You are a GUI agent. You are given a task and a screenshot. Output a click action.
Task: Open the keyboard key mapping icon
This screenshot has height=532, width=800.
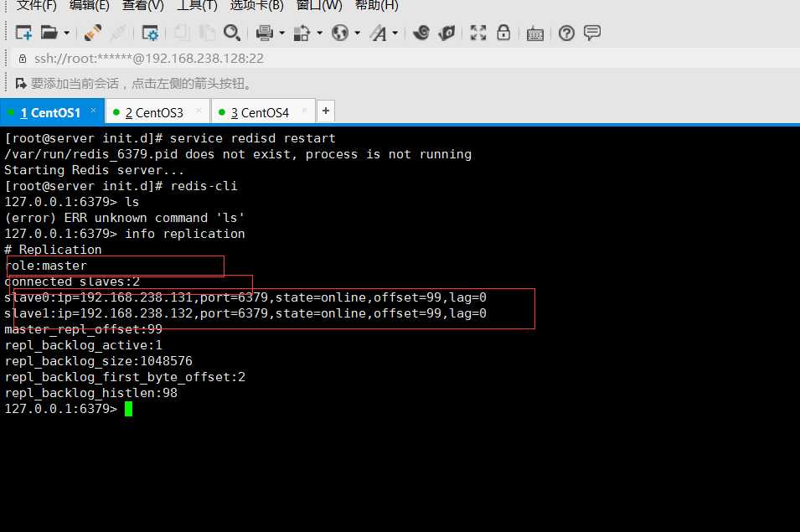coord(534,34)
